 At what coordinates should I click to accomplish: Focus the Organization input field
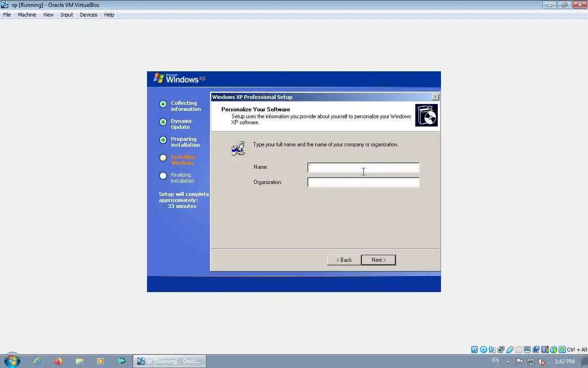coord(363,182)
